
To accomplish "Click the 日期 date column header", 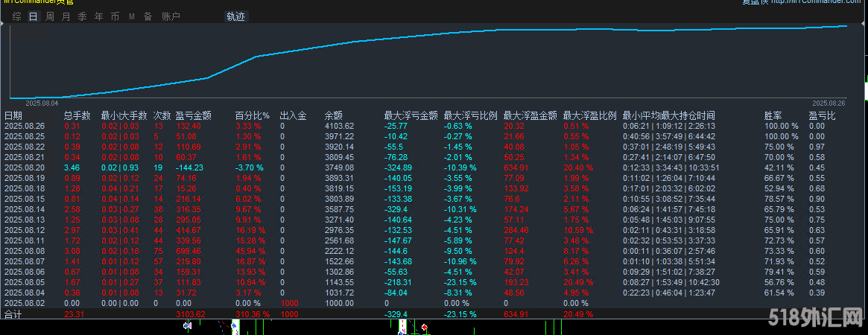I will click(x=13, y=115).
